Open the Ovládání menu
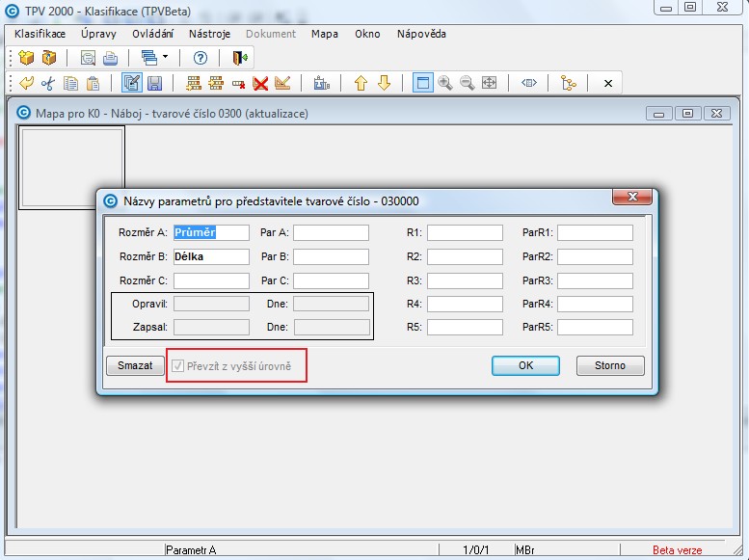Image resolution: width=749 pixels, height=560 pixels. point(153,34)
